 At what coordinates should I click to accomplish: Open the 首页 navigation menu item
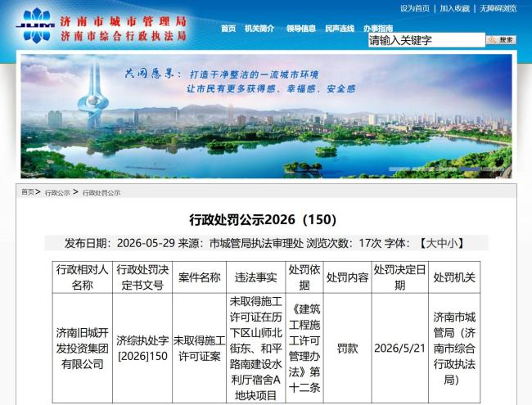pyautogui.click(x=228, y=29)
